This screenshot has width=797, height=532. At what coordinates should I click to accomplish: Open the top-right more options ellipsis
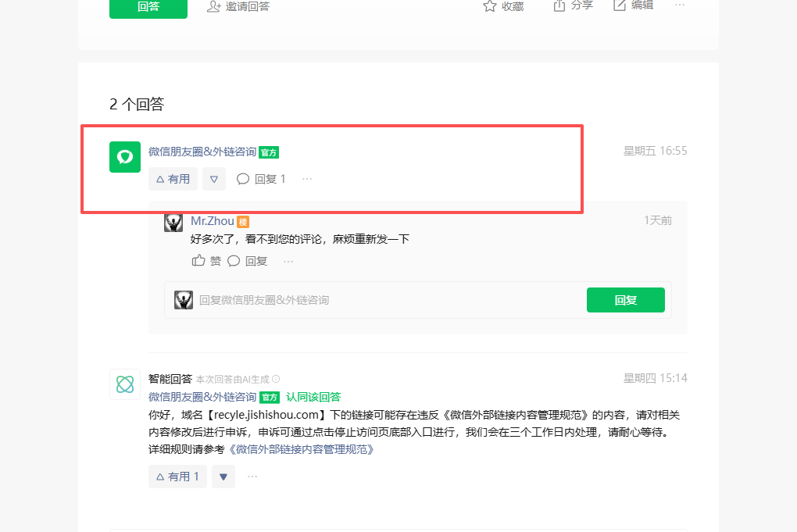point(680,5)
